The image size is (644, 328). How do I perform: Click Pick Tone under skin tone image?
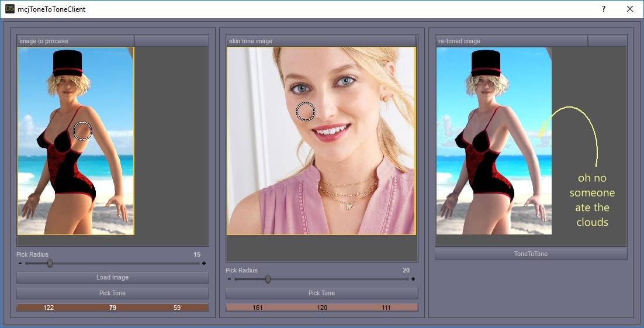coord(321,293)
